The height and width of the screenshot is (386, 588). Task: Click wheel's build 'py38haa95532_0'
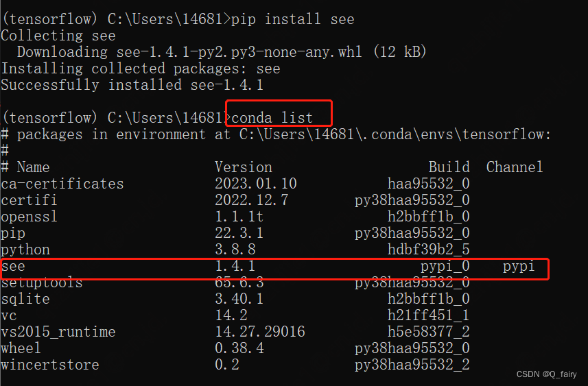click(x=412, y=349)
